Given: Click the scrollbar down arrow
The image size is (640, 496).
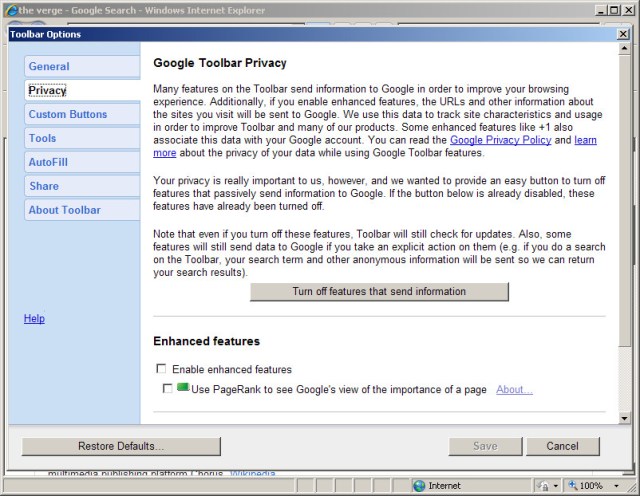Looking at the screenshot, I should pyautogui.click(x=624, y=418).
